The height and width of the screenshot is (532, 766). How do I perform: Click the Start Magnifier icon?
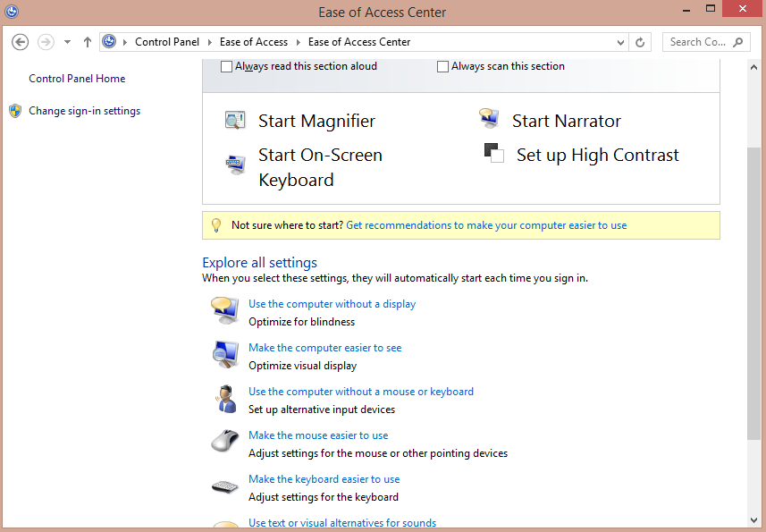[x=234, y=119]
